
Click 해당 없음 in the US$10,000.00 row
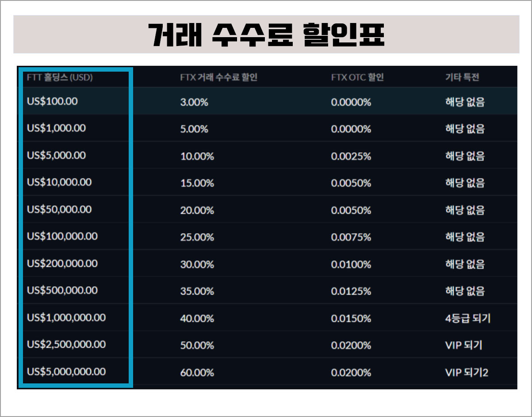pyautogui.click(x=465, y=183)
